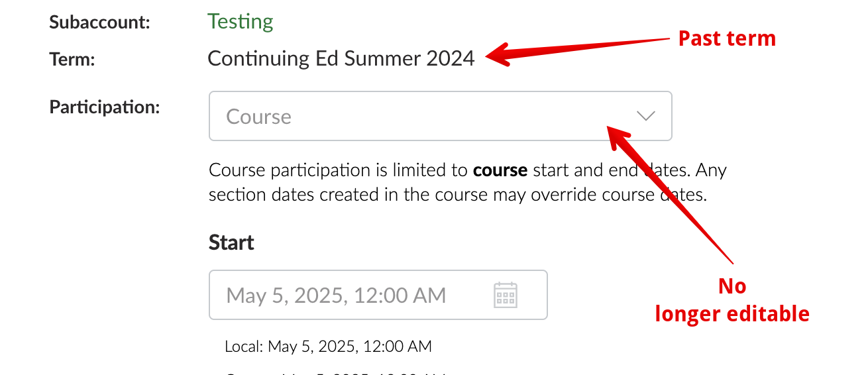The image size is (868, 375).
Task: Click the Participation: label
Action: pos(105,107)
